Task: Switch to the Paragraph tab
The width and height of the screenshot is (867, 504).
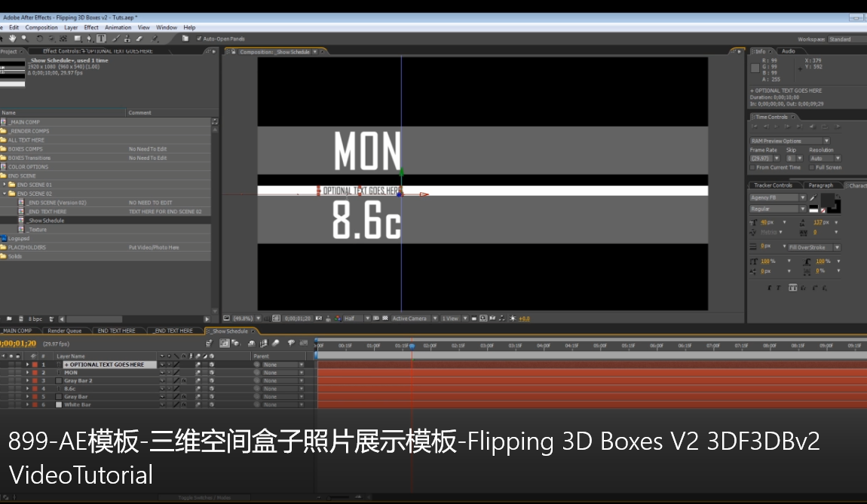Action: (820, 185)
